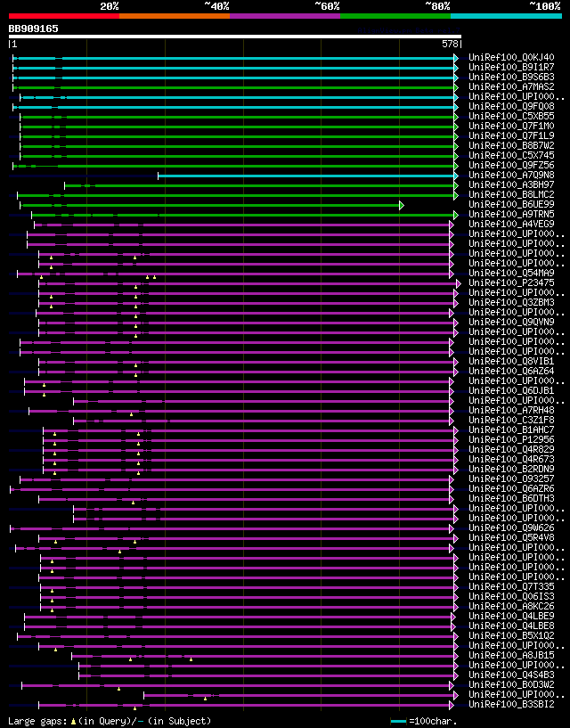The width and height of the screenshot is (570, 728).
Task: Select hit label UniRef100_Q4S4B3
Action: [x=511, y=675]
